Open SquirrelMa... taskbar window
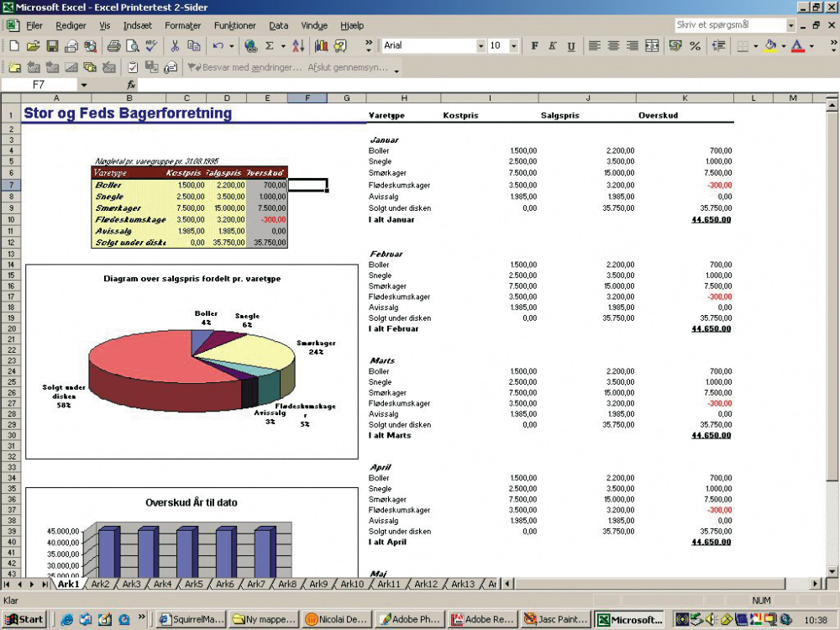 pyautogui.click(x=192, y=620)
